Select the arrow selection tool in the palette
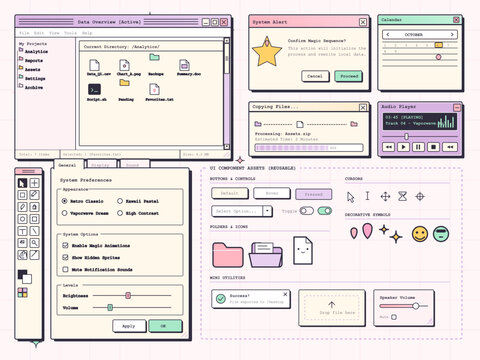Viewport: 480px width, 360px height. [22, 183]
